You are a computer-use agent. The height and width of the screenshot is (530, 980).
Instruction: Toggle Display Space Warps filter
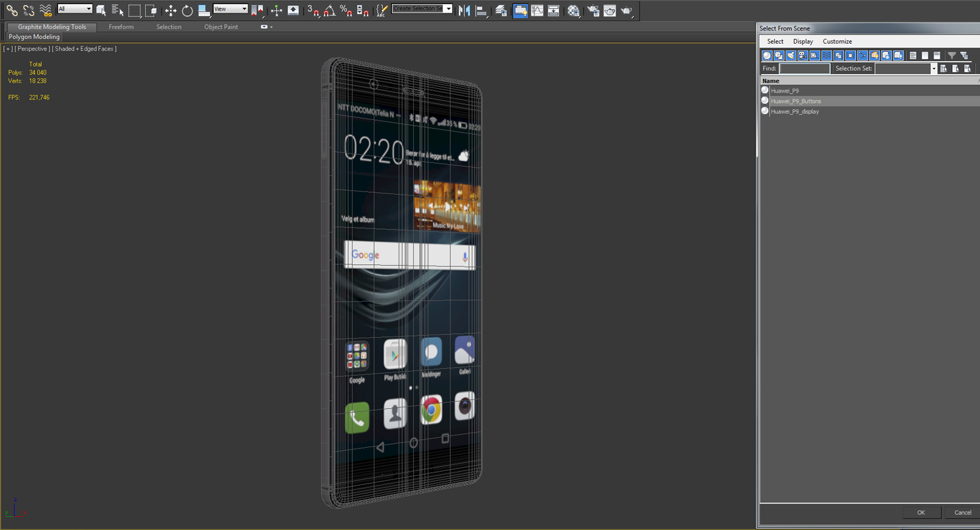827,56
